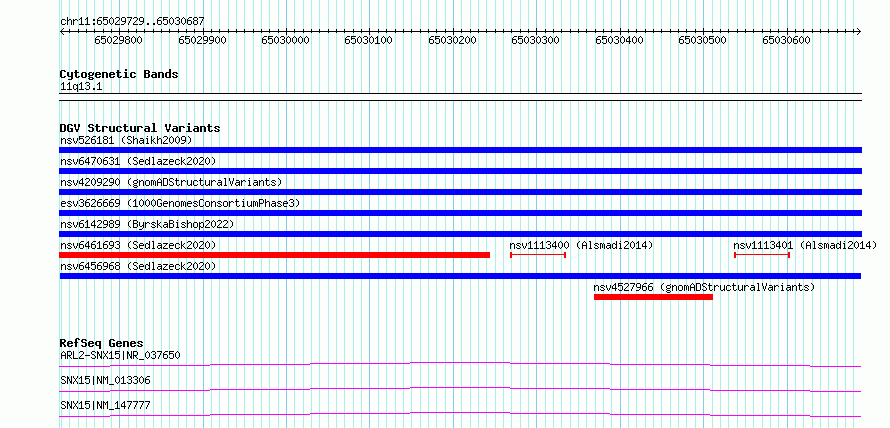Open variant nsv6142989 (ByrskaBishop2022) label

147,224
